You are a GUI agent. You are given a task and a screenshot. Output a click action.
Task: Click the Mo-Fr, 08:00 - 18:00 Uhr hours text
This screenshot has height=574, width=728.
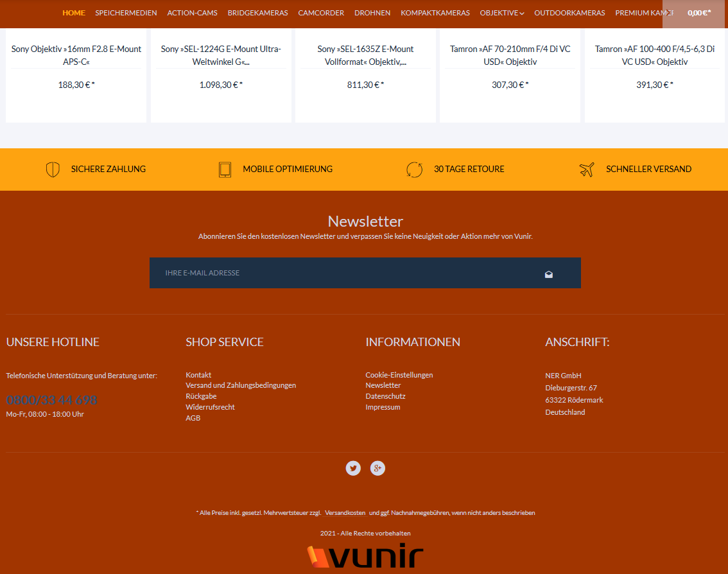pyautogui.click(x=45, y=414)
